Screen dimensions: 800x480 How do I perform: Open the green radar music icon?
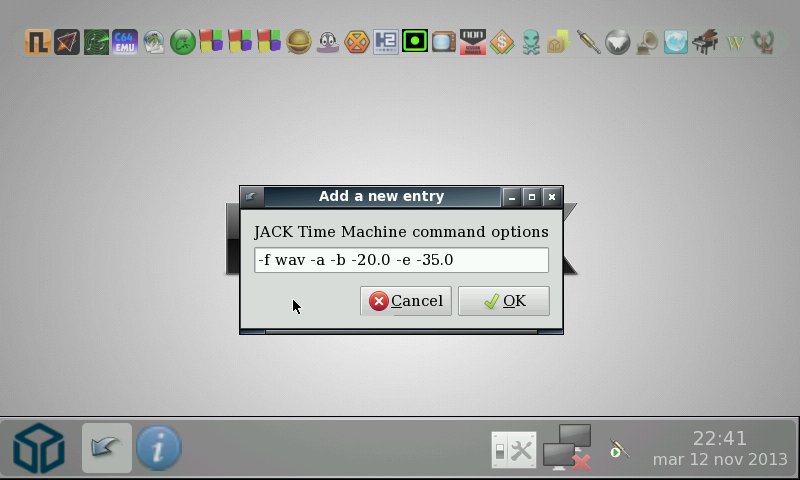click(96, 42)
